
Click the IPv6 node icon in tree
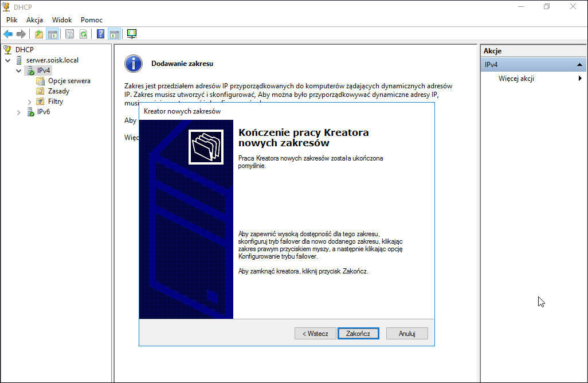click(x=31, y=112)
